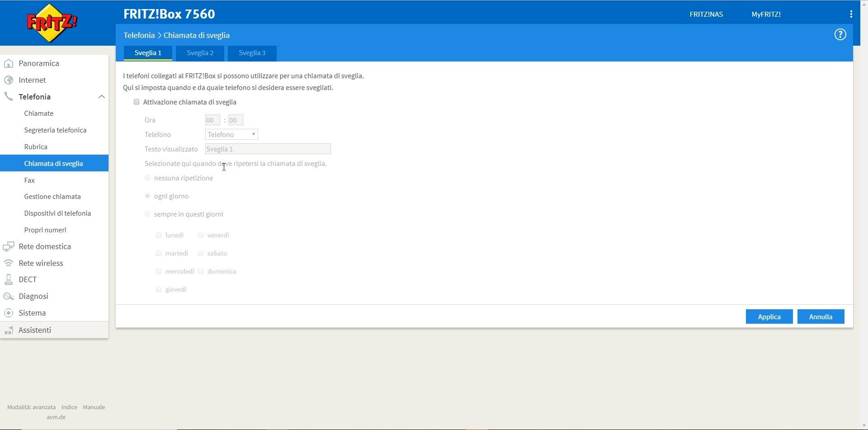This screenshot has width=868, height=430.
Task: Tick the lunedì checkbox
Action: (159, 235)
